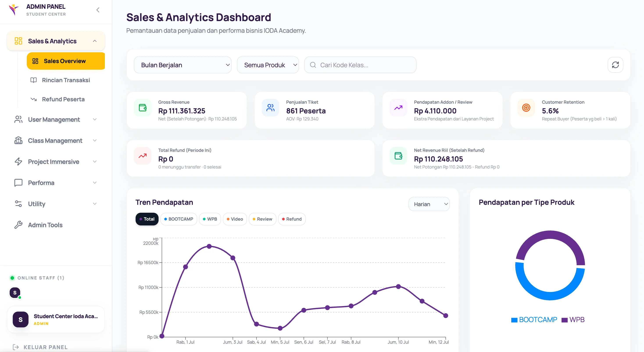Image resolution: width=644 pixels, height=352 pixels.
Task: Open the Semua Produk dropdown
Action: tap(268, 65)
